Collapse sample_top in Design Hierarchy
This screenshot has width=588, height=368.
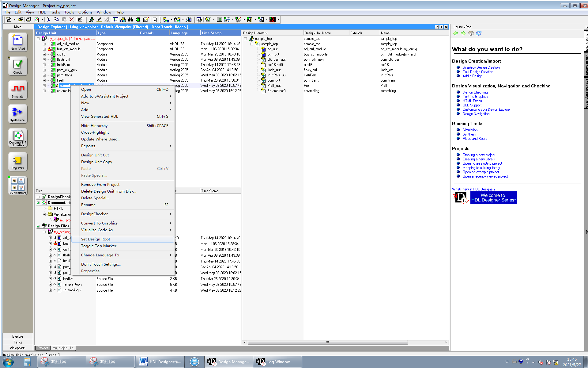pos(245,39)
